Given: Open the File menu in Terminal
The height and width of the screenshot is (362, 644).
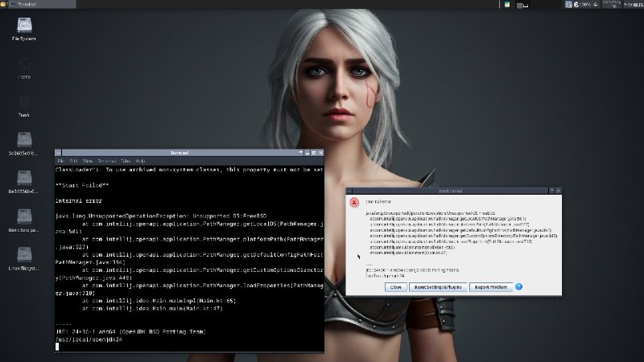Looking at the screenshot, I should (x=61, y=162).
